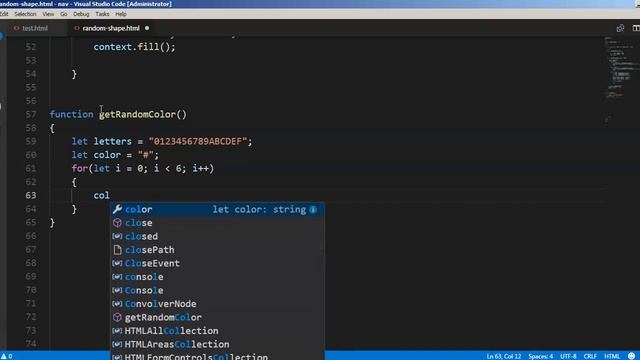Open the Tasks menu

(102, 14)
